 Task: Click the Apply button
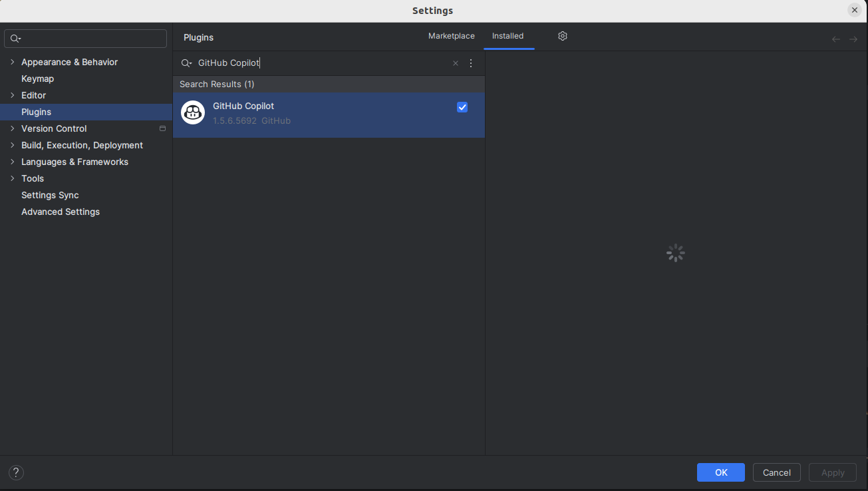[833, 472]
